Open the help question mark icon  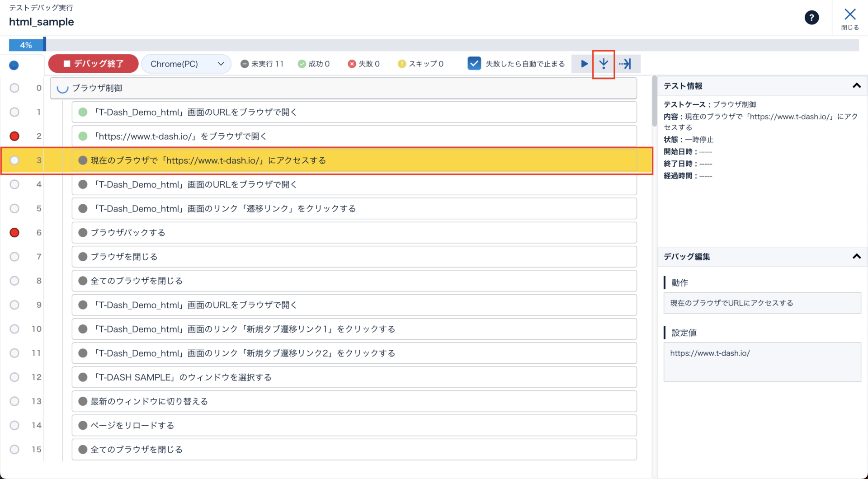(811, 18)
